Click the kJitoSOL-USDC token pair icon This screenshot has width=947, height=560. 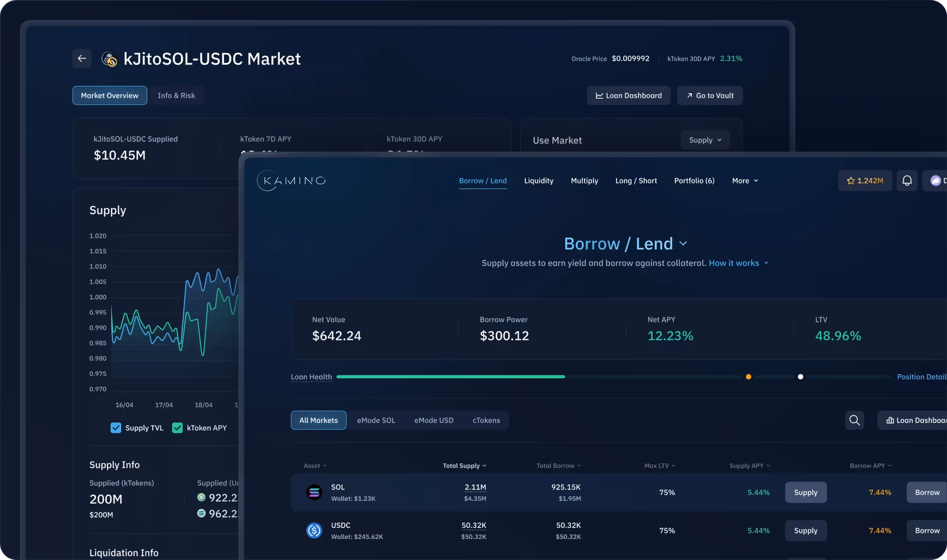click(109, 59)
